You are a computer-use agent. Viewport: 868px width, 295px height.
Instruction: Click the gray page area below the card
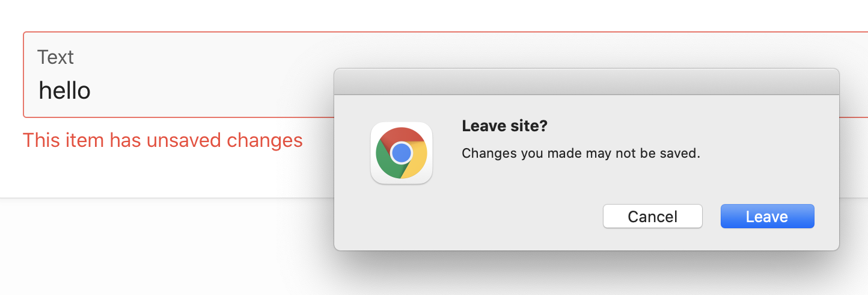coord(162,247)
